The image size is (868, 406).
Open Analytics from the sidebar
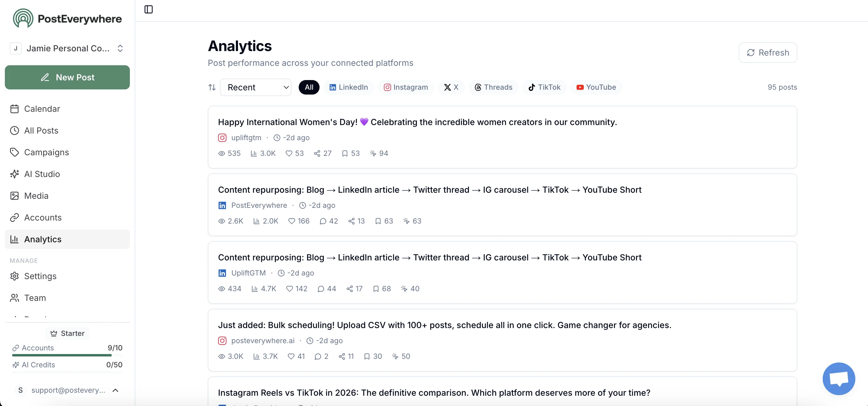click(x=43, y=239)
